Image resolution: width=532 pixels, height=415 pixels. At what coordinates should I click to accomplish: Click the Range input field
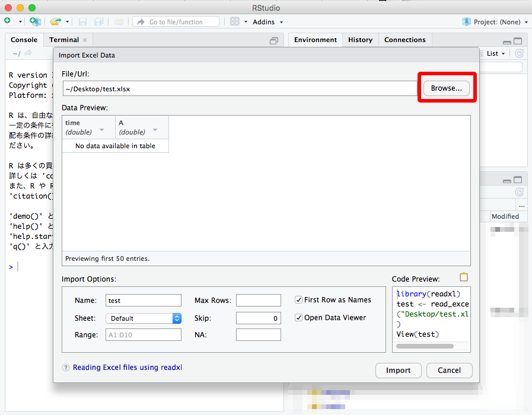click(x=144, y=335)
